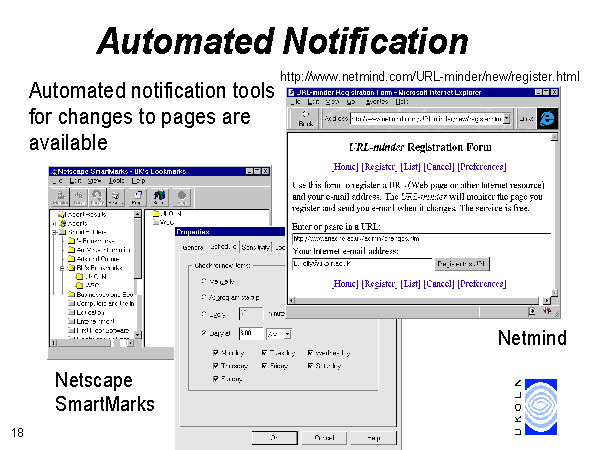
Task: Click the colored icon at IE status bar end
Action: coord(548,311)
